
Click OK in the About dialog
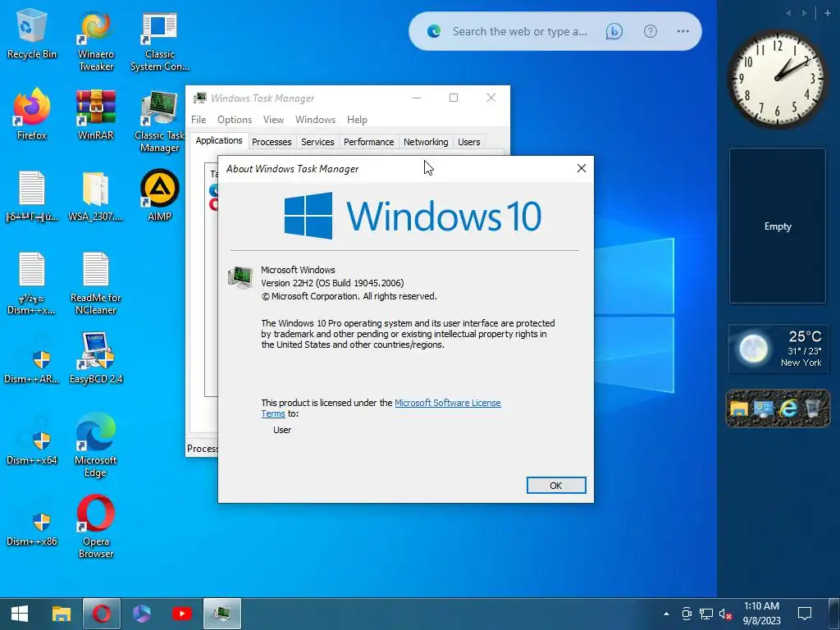(556, 486)
